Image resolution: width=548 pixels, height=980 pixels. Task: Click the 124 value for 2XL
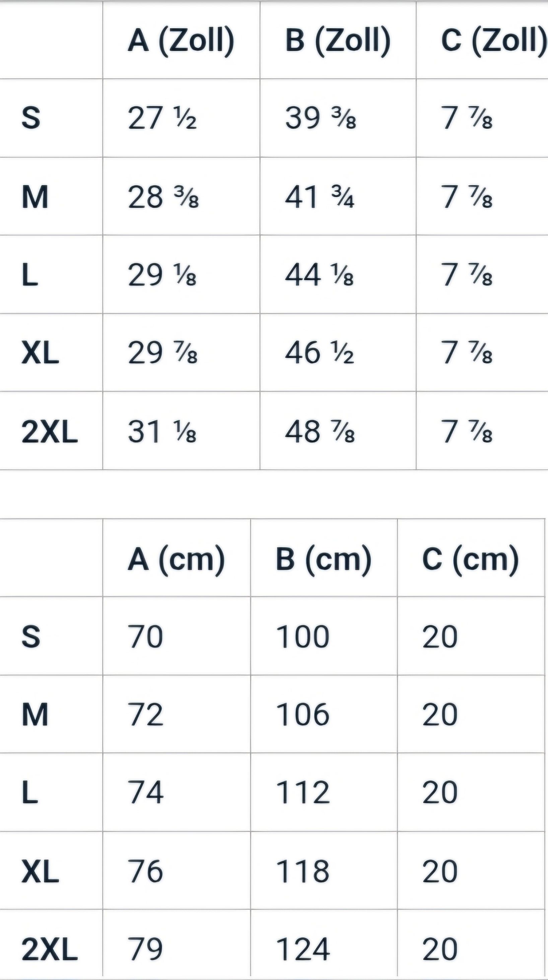pyautogui.click(x=303, y=950)
